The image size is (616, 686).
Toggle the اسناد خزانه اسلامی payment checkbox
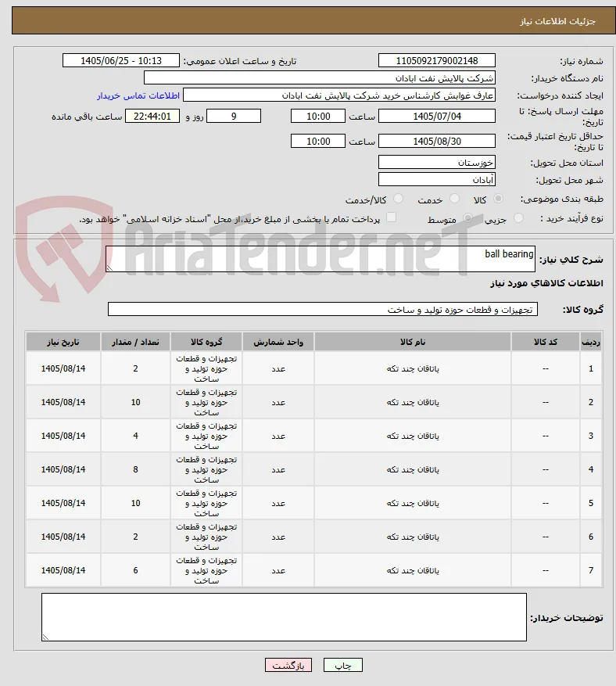[x=392, y=217]
